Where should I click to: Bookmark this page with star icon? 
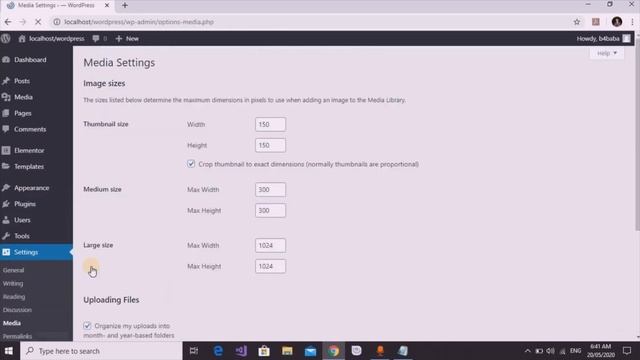(577, 22)
